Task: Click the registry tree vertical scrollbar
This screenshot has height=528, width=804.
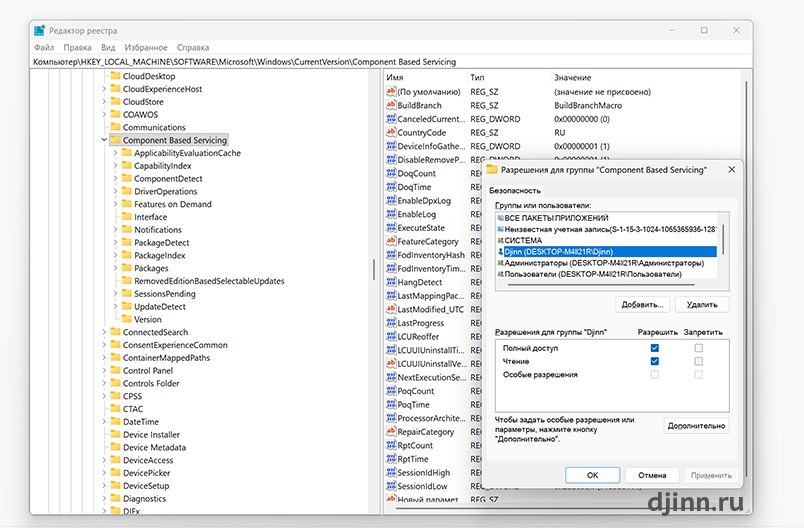Action: coord(373,270)
